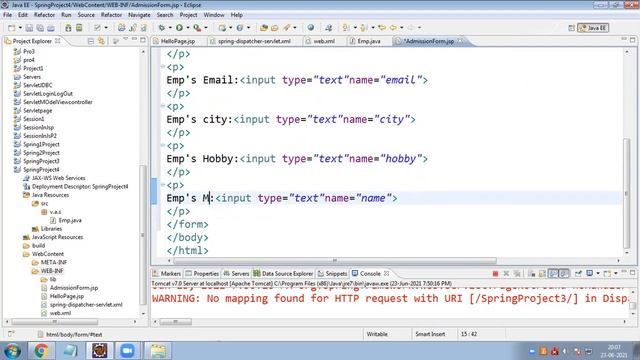Click the Run External Tools icon
The image size is (640, 360).
click(x=197, y=28)
